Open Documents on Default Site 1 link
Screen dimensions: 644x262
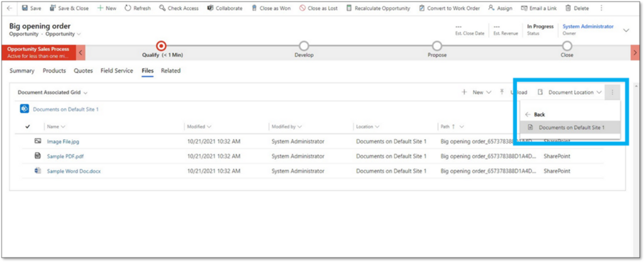click(65, 110)
